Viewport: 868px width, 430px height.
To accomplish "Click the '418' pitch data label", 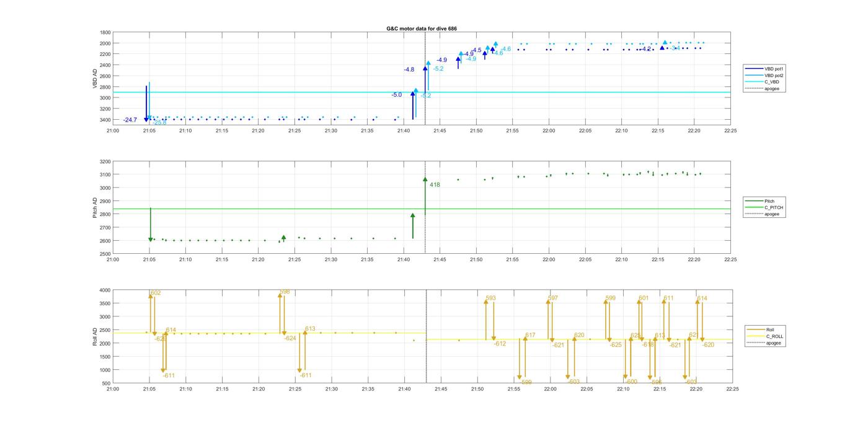I will [x=435, y=185].
